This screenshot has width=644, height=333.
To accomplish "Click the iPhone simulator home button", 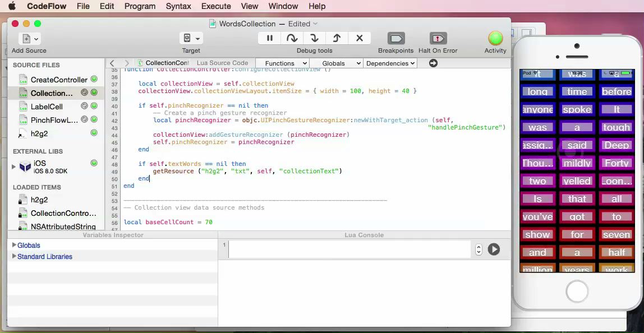I will click(577, 292).
